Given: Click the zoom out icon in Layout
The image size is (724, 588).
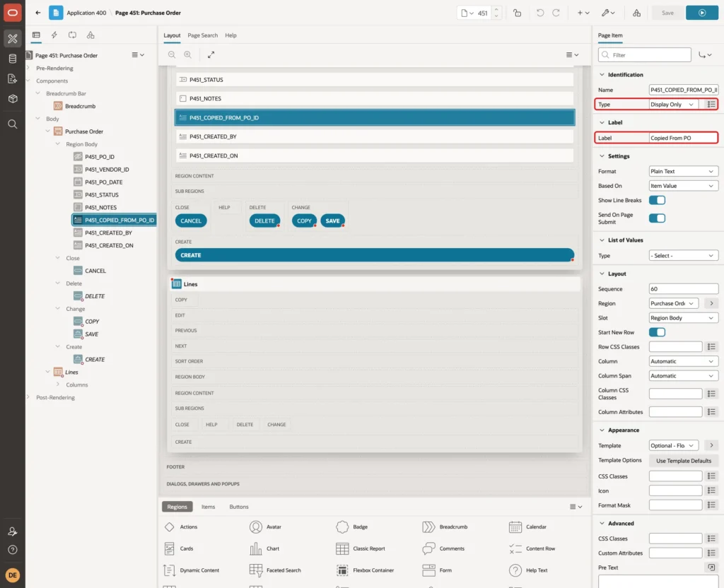Looking at the screenshot, I should [172, 54].
